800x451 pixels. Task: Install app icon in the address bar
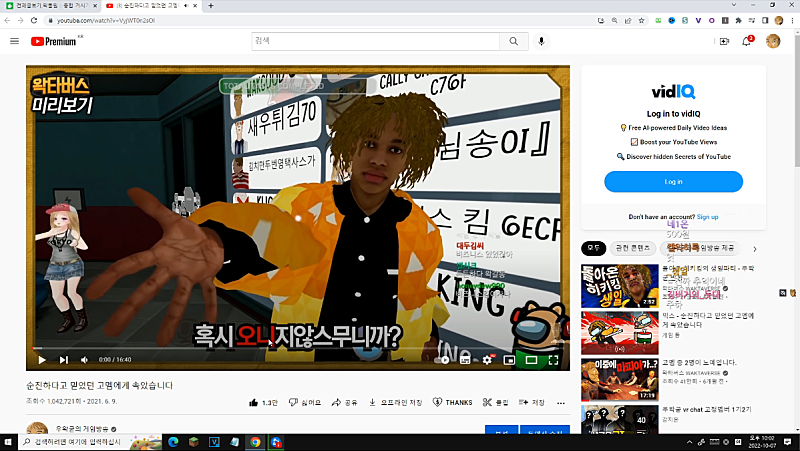[x=601, y=20]
